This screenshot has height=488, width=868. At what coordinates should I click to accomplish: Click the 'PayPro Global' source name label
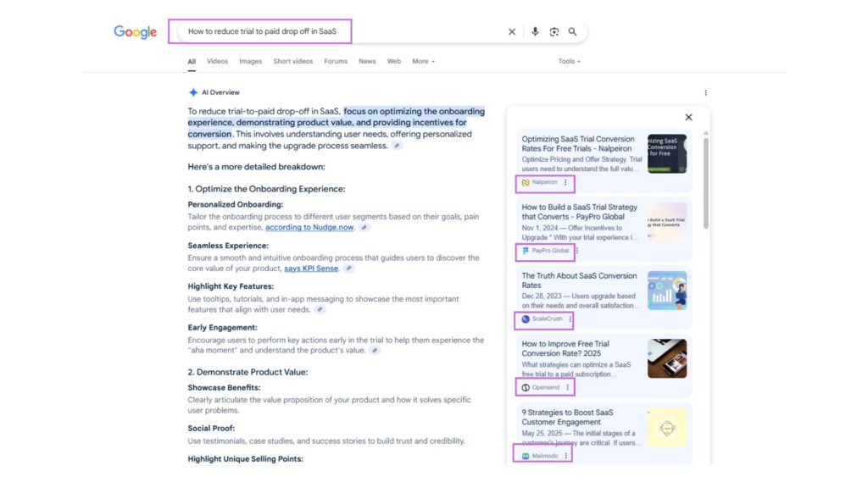point(550,251)
